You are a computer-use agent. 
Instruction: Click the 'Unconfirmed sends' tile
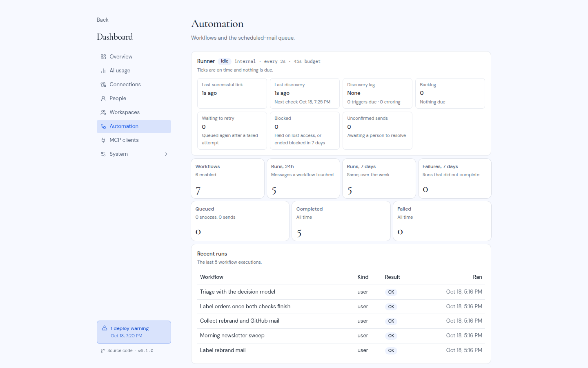coord(377,131)
